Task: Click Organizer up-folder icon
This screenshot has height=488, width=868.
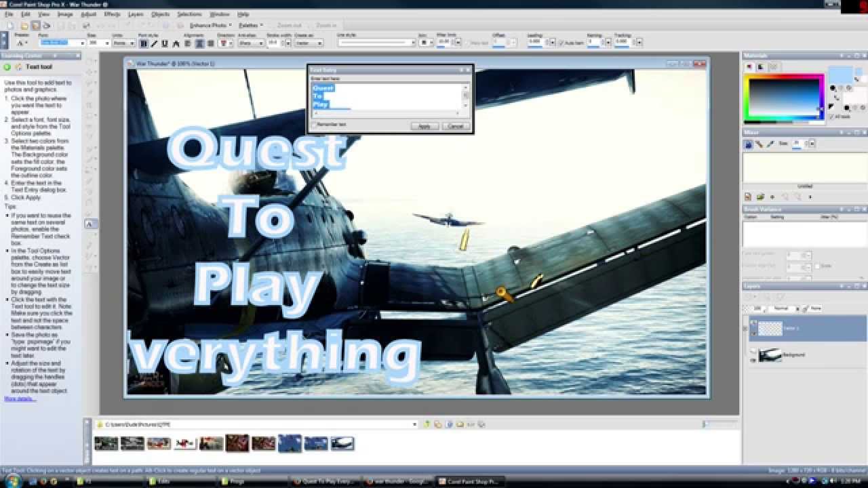Action: [x=427, y=424]
